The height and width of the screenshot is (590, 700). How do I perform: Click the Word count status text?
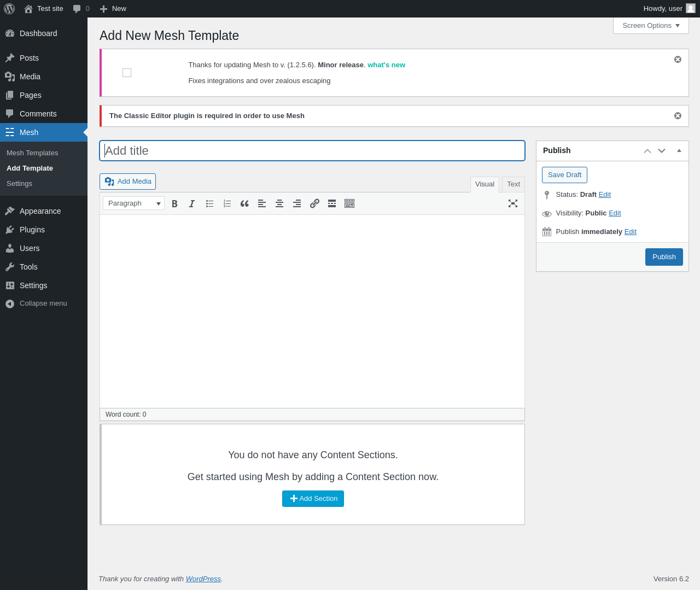coord(126,414)
